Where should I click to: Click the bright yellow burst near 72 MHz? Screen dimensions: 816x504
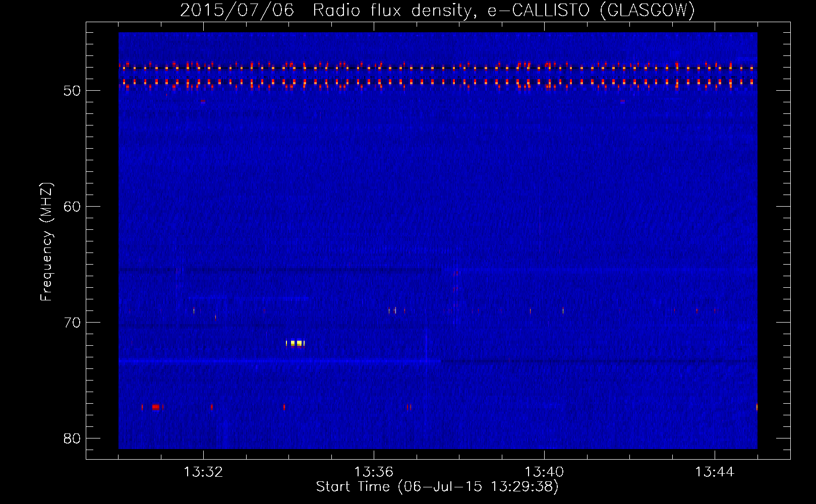pos(295,343)
